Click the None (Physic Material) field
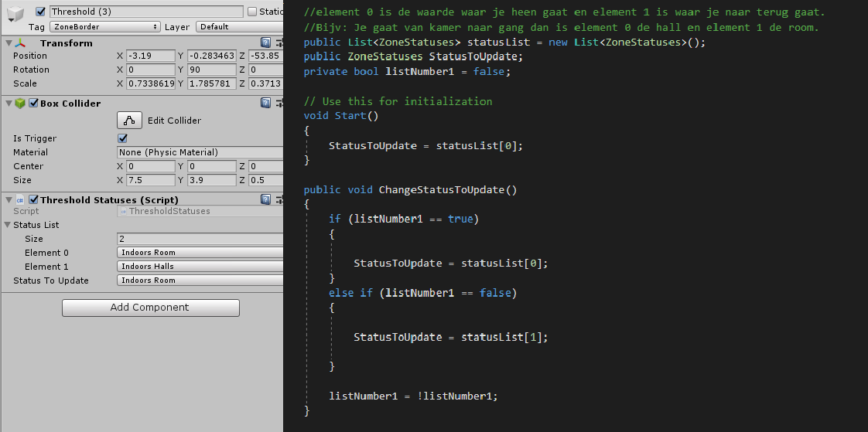The height and width of the screenshot is (432, 868). click(200, 152)
